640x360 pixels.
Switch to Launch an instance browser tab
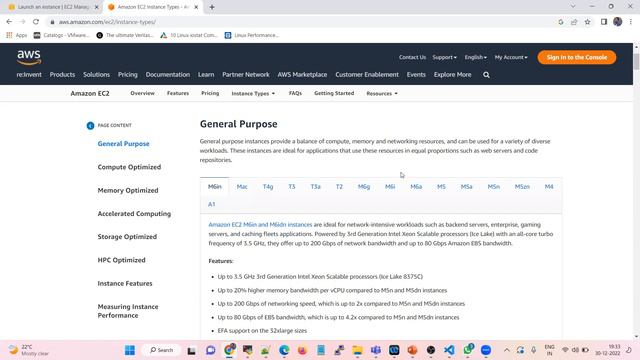point(54,7)
